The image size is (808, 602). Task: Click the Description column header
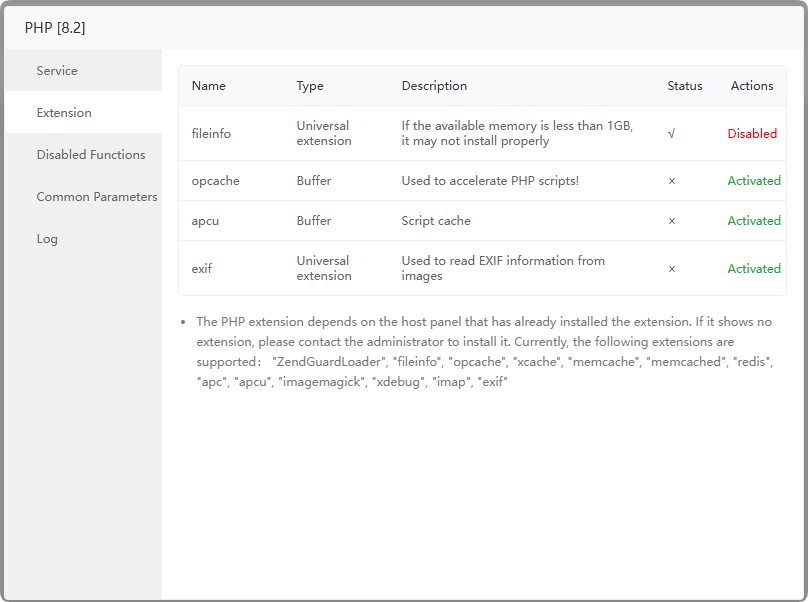pyautogui.click(x=434, y=86)
